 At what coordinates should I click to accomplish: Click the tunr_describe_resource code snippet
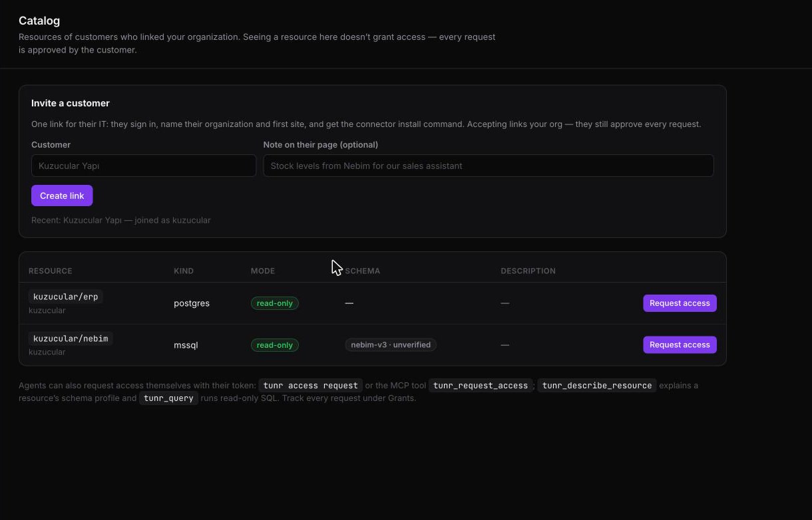coord(597,386)
